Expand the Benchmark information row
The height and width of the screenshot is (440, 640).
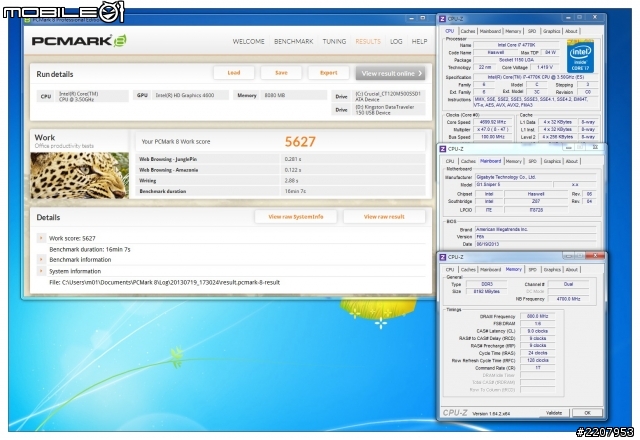click(x=41, y=260)
